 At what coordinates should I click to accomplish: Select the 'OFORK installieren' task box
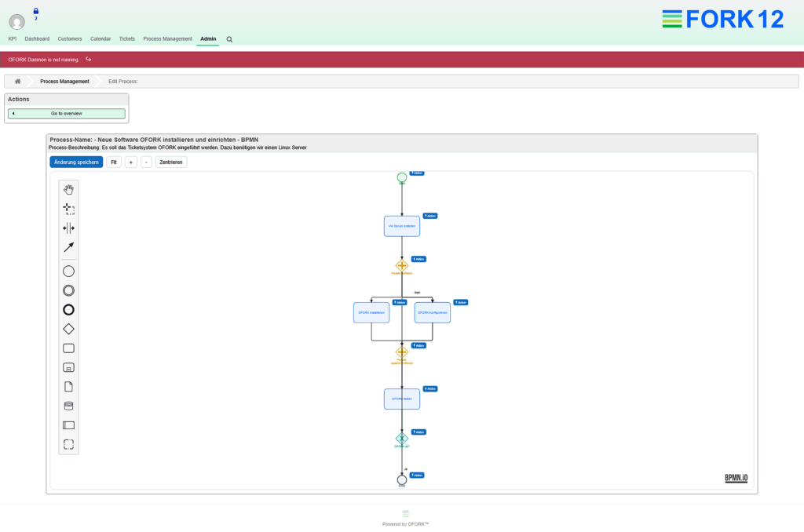coord(371,312)
